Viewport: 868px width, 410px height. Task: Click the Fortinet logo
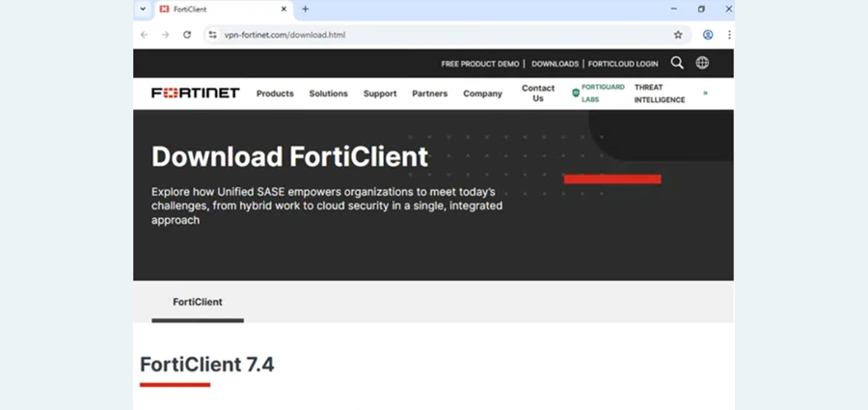tap(196, 93)
